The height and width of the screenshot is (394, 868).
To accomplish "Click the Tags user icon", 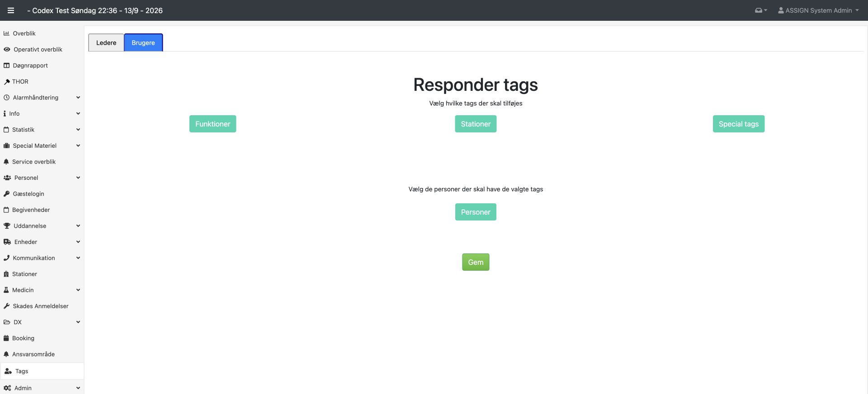I will click(x=8, y=371).
